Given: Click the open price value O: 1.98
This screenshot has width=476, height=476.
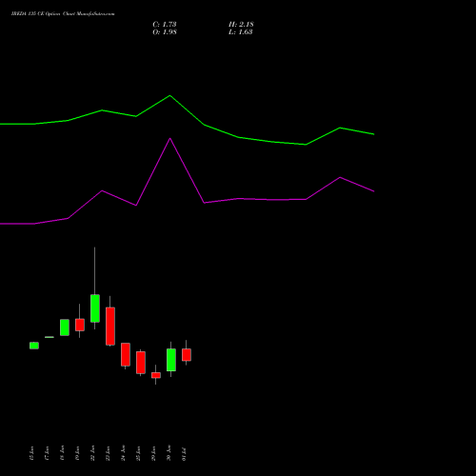Looking at the screenshot, I should [165, 32].
